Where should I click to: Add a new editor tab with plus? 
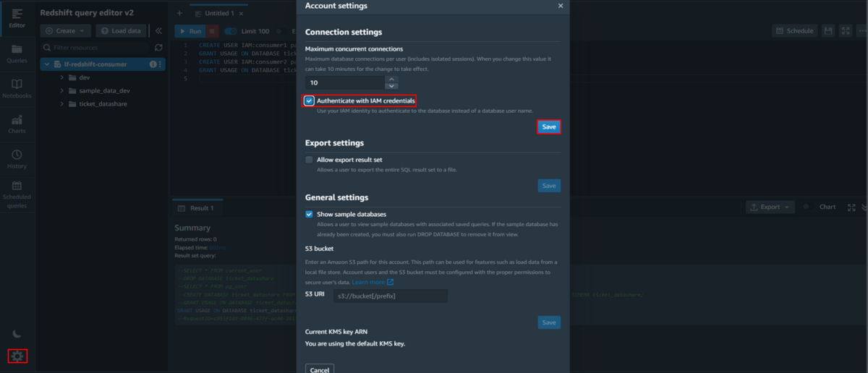point(179,13)
